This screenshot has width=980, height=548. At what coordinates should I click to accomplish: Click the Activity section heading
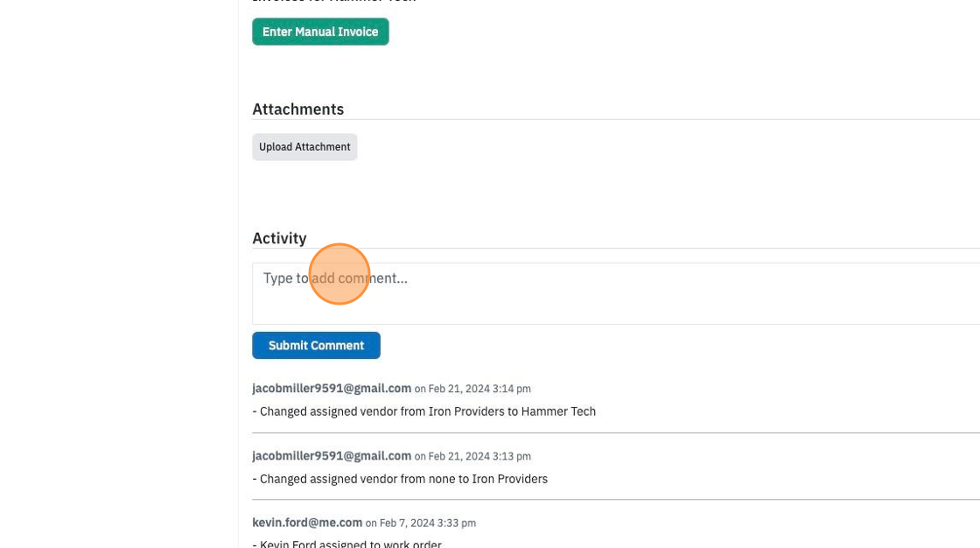click(x=279, y=238)
